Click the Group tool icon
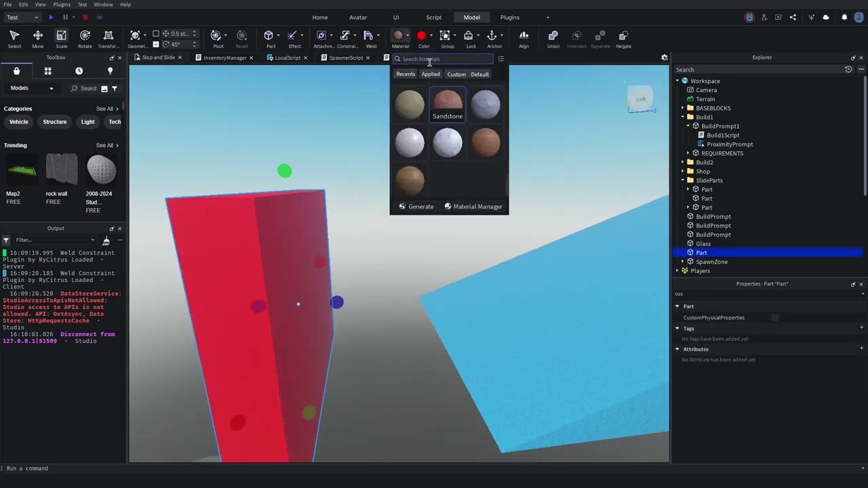This screenshot has width=868, height=488. [445, 35]
